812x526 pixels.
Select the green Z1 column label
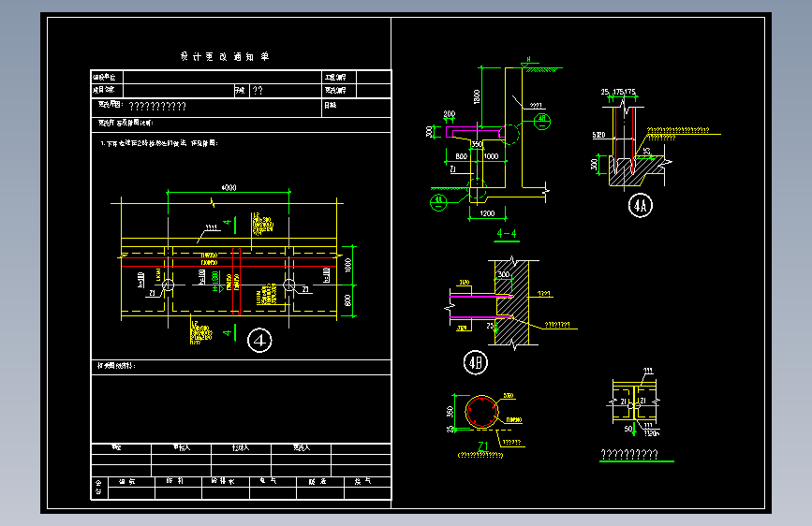[x=482, y=446]
